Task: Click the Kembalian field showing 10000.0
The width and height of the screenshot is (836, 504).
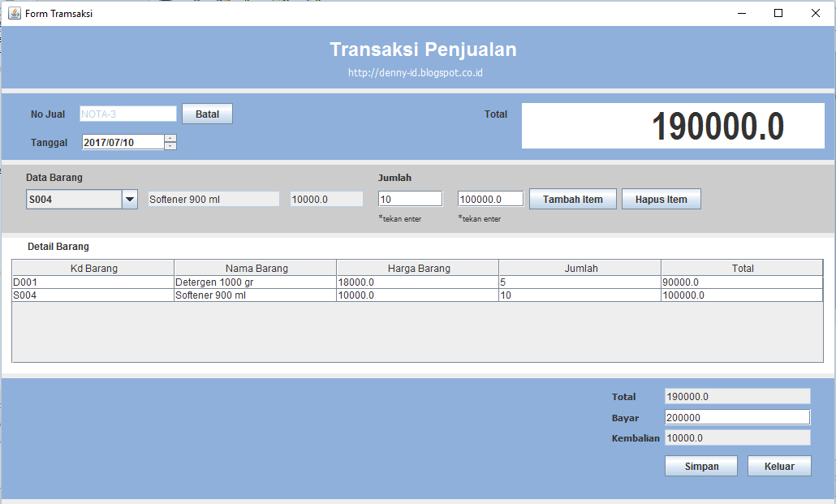Action: pos(736,437)
